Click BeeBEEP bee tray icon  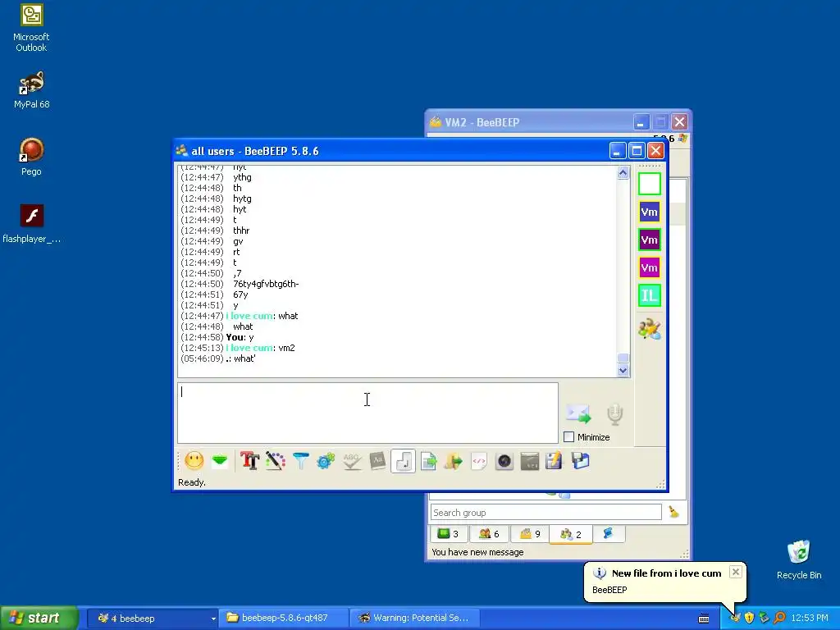[x=736, y=618]
